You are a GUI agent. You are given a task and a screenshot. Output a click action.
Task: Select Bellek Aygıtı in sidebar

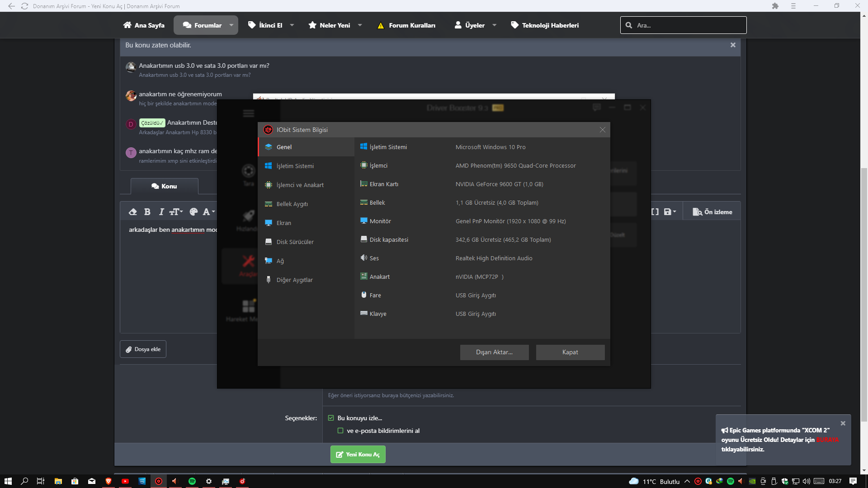292,204
